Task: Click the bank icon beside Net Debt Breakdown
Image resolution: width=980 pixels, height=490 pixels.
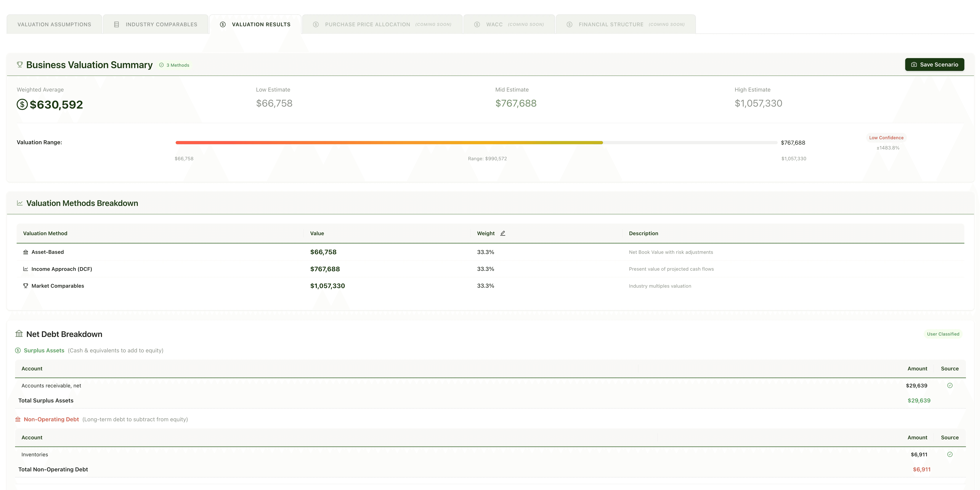Action: (19, 334)
